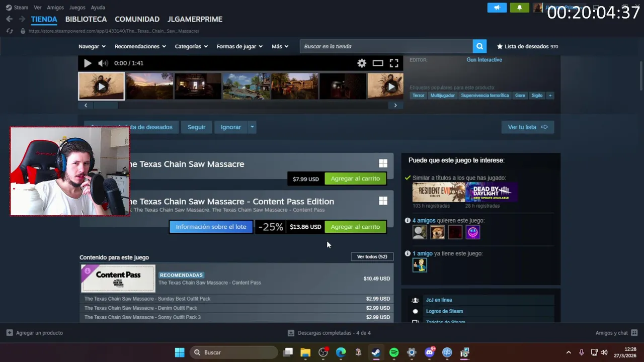
Task: Expand the Más dropdown
Action: [280, 46]
